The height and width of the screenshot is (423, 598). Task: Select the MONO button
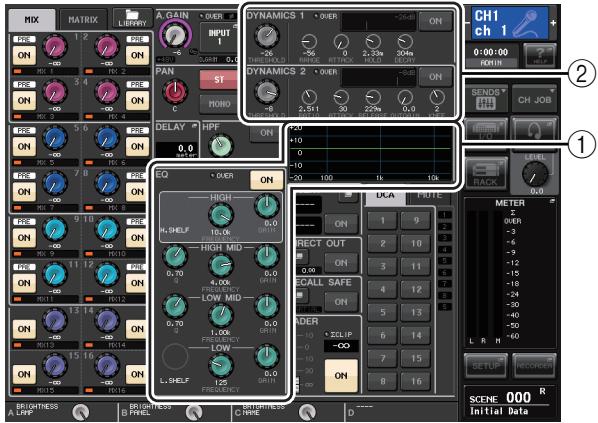(x=219, y=104)
